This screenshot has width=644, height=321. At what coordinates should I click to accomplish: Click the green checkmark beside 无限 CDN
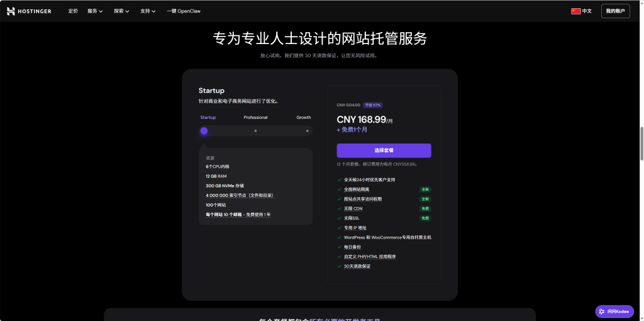coord(340,208)
